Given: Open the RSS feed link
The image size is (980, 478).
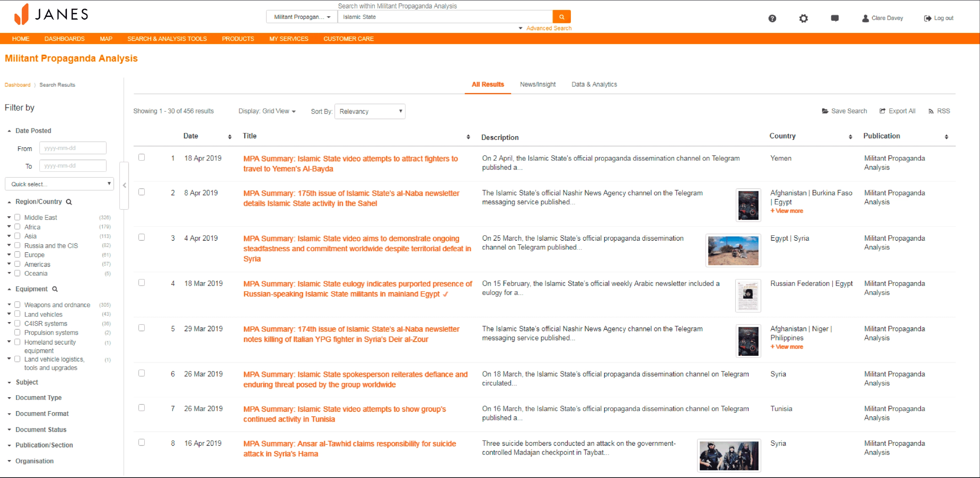Looking at the screenshot, I should click(939, 111).
